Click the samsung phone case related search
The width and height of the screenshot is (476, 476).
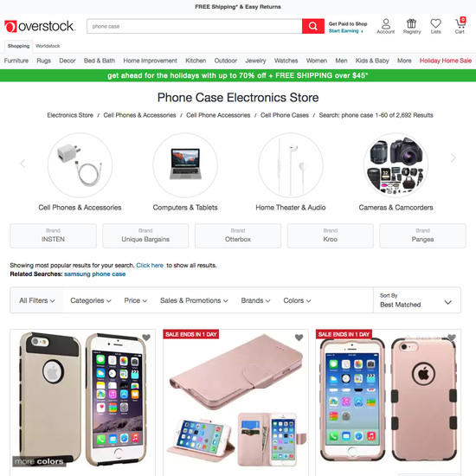click(x=94, y=274)
